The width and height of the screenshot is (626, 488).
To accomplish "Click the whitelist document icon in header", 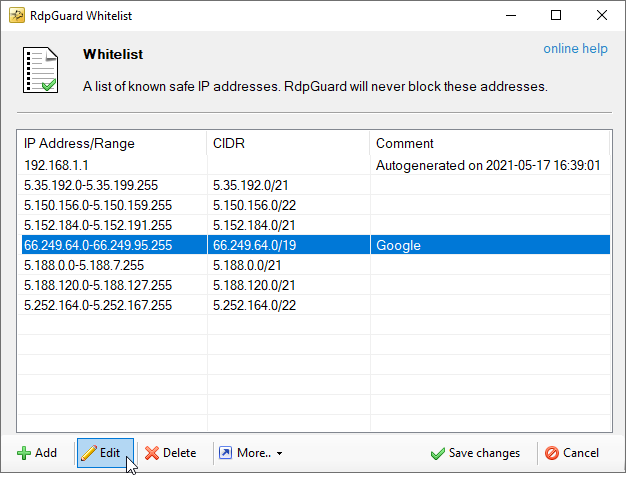I will click(x=40, y=70).
